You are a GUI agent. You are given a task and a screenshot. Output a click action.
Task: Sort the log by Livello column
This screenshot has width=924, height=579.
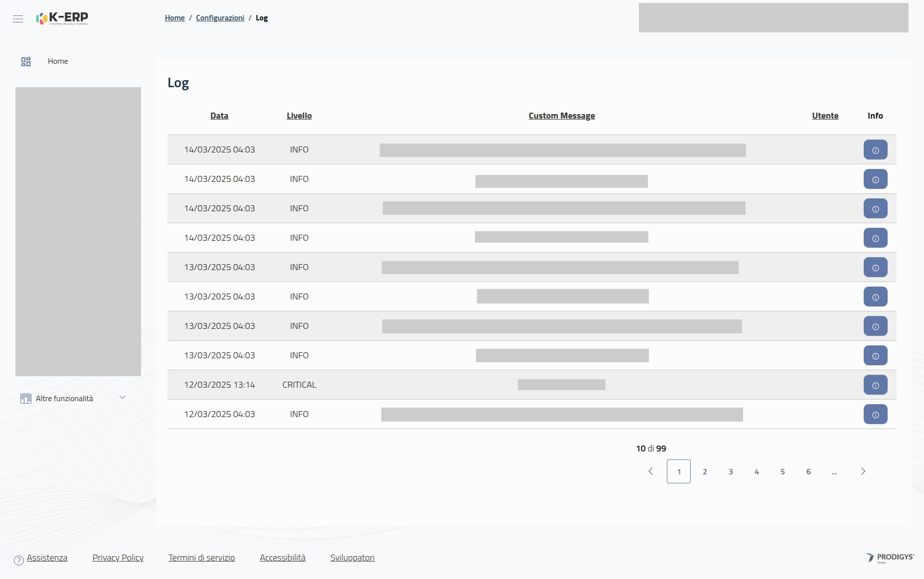coord(299,116)
